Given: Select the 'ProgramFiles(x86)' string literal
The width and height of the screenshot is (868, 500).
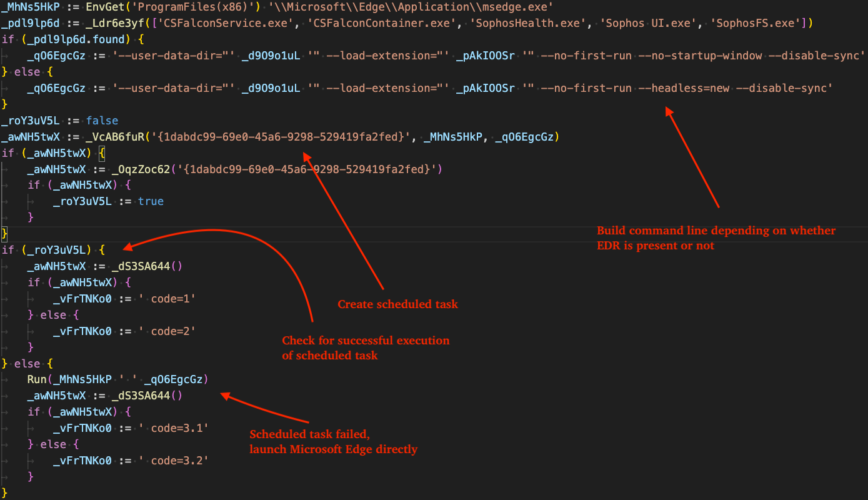Looking at the screenshot, I should point(193,7).
